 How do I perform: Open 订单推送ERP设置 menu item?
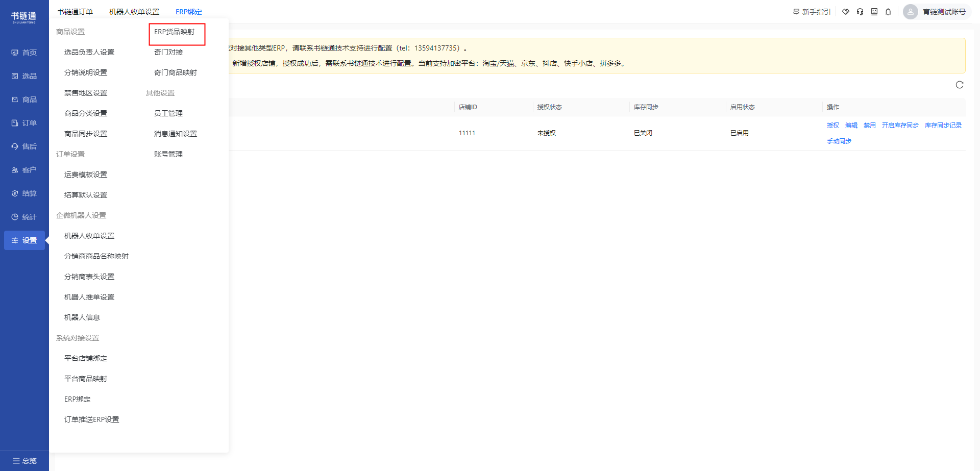coord(92,419)
